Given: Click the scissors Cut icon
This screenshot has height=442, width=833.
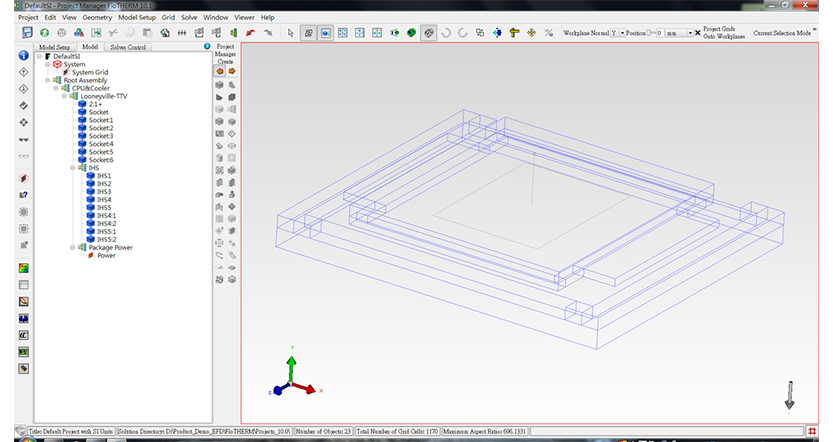Looking at the screenshot, I should (113, 33).
